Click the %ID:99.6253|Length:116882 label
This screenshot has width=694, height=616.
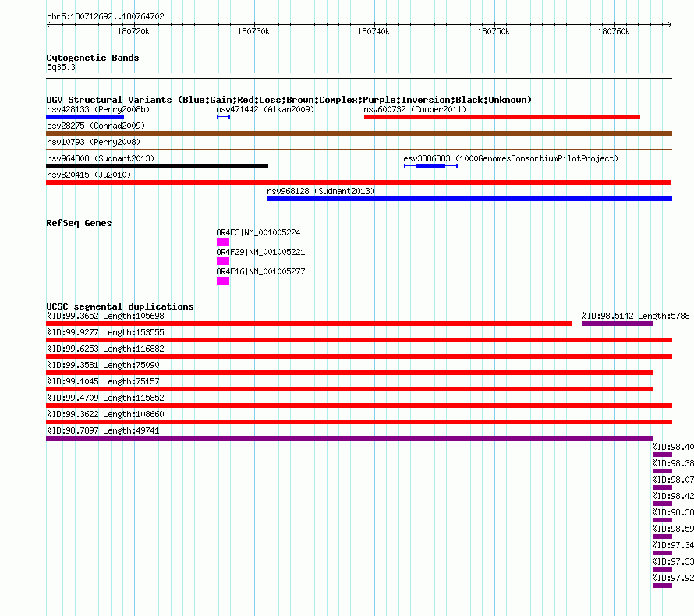pyautogui.click(x=105, y=349)
